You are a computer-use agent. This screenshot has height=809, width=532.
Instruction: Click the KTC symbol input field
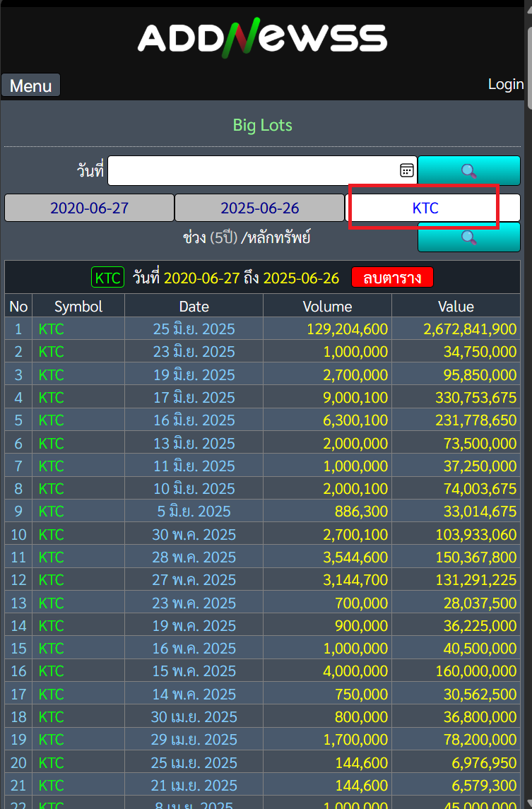pyautogui.click(x=432, y=208)
